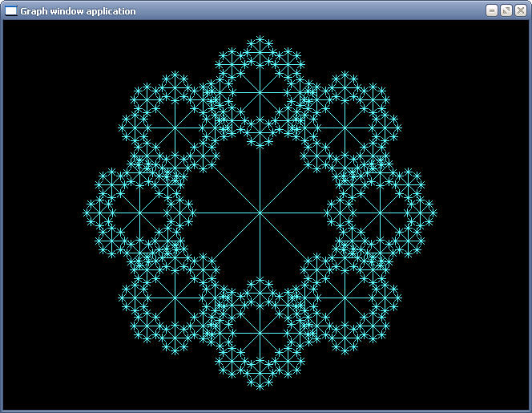The image size is (532, 413).
Task: Maximize the Graph window application
Action: pyautogui.click(x=506, y=11)
